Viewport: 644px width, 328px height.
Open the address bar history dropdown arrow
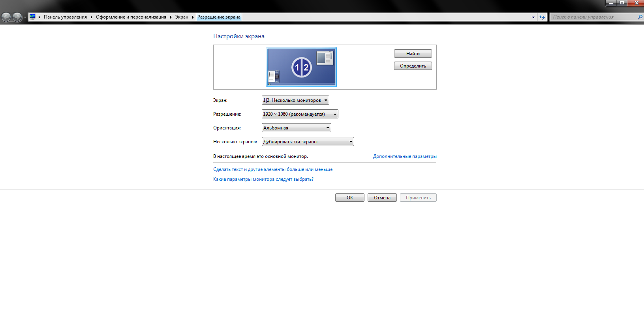533,17
